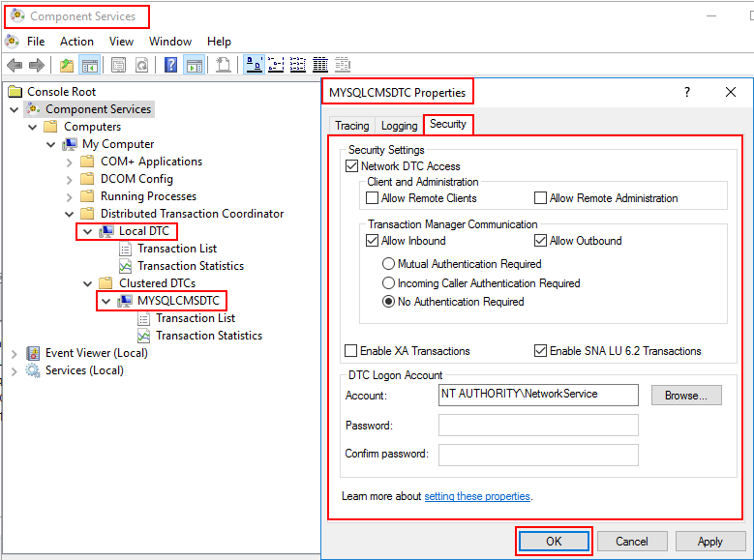Image resolution: width=754 pixels, height=560 pixels.
Task: Click the New document toolbar icon
Action: click(223, 65)
